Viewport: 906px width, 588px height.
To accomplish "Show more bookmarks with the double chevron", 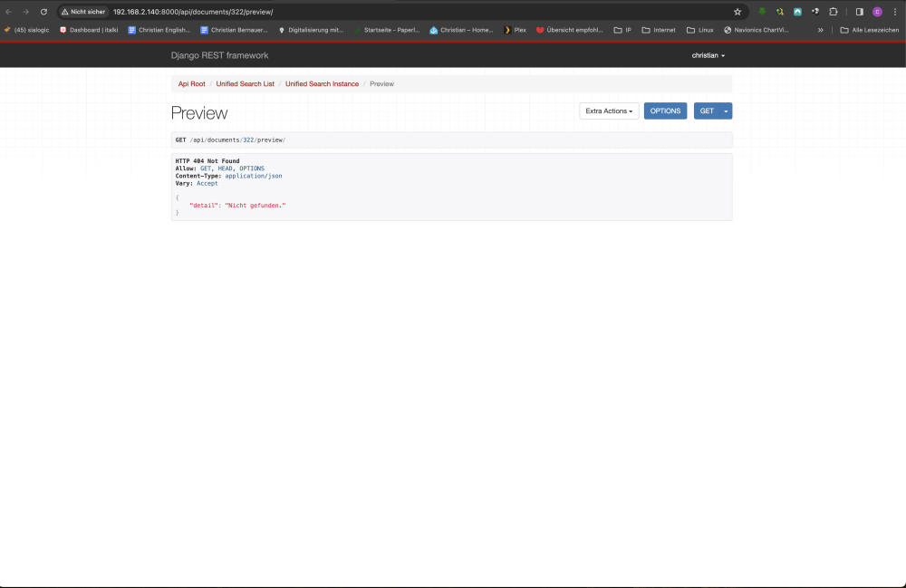I will click(x=821, y=30).
